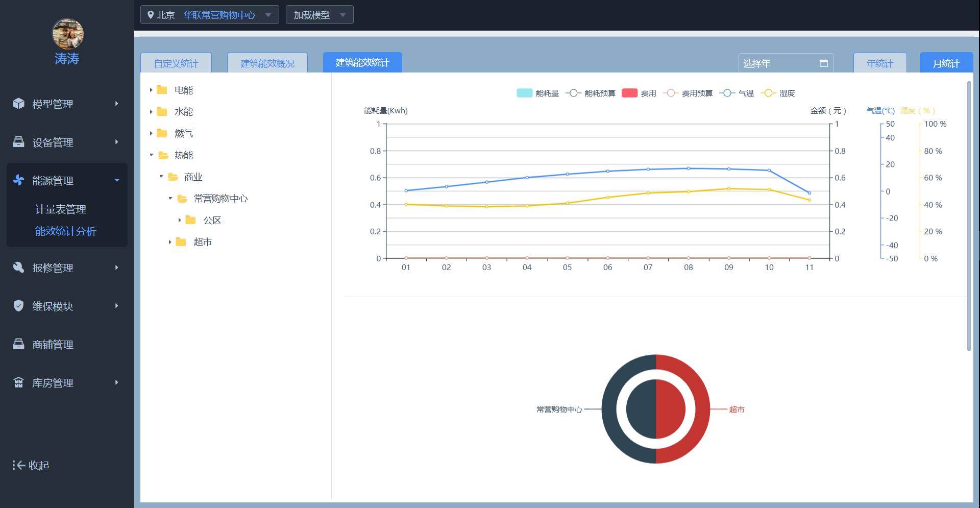Click the 能源管理 fan icon
980x508 pixels.
[18, 180]
